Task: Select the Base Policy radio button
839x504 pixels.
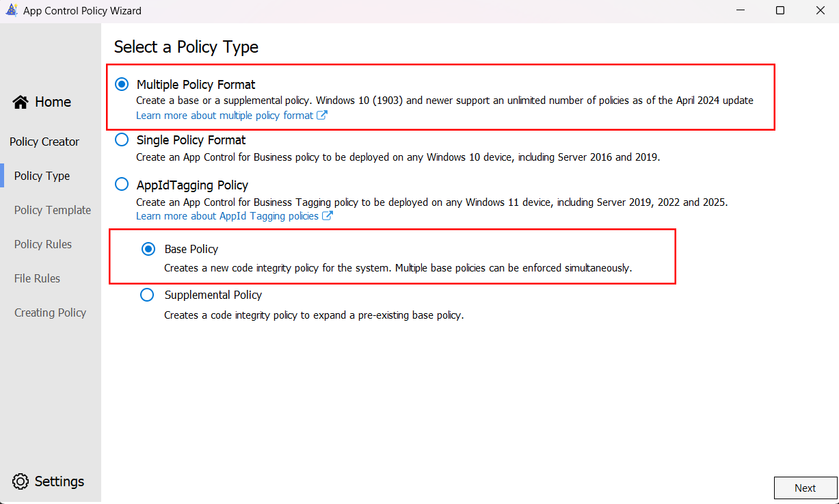Action: point(148,249)
